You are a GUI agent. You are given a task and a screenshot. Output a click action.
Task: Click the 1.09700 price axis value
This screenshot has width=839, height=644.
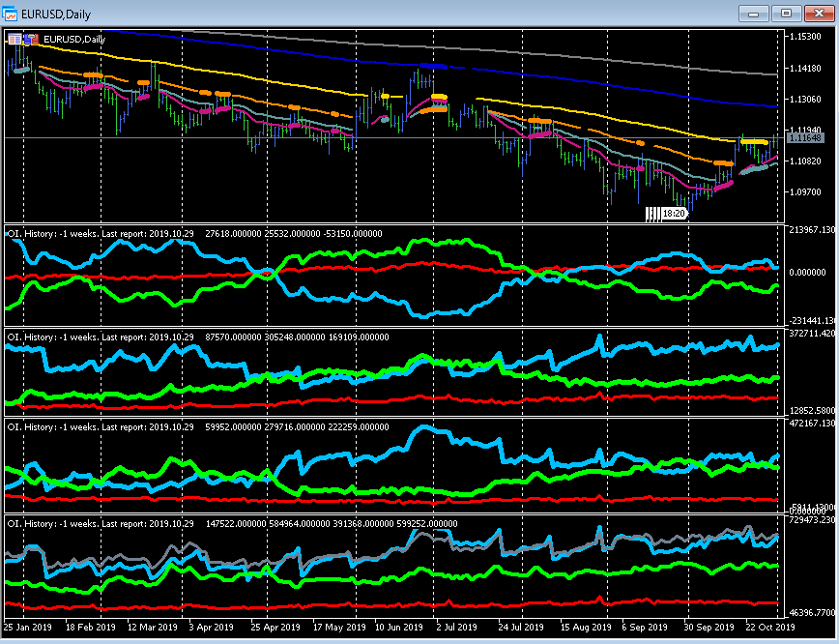tap(805, 191)
